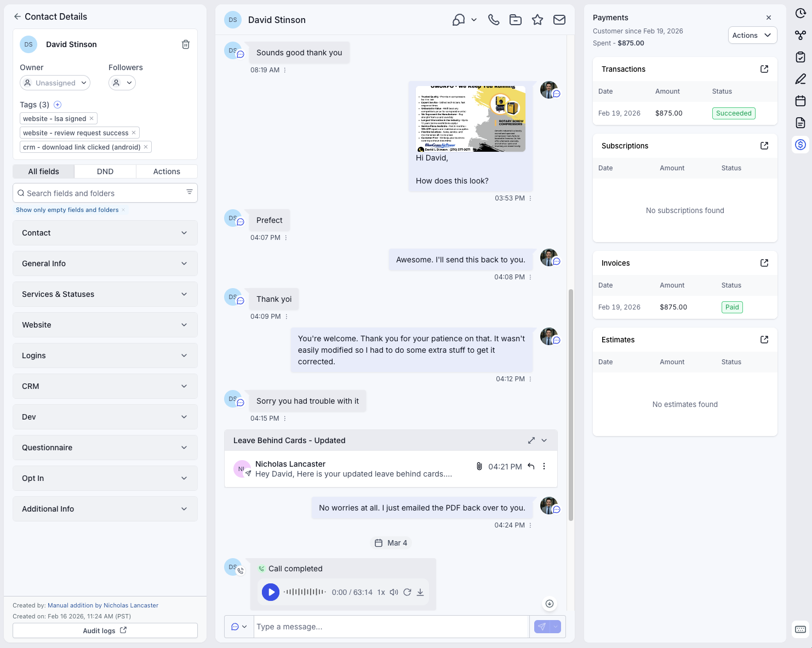
Task: Play the completed call recording
Action: pos(270,592)
